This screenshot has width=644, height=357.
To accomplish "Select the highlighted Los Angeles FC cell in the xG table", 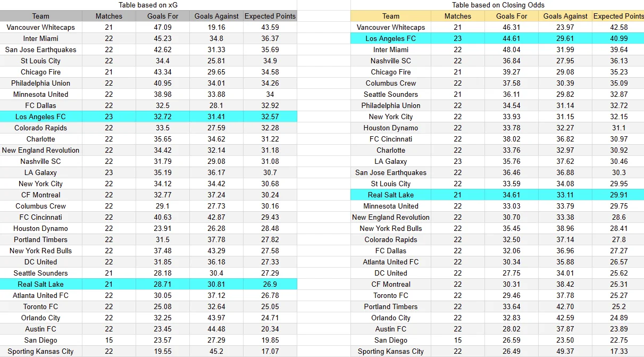I will 41,117.
